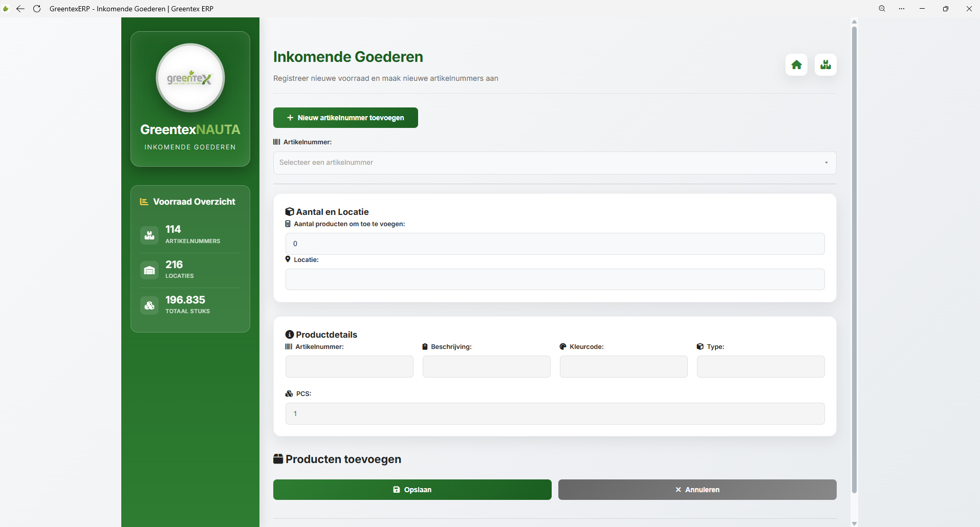Click the 216 Locaties count
The width and height of the screenshot is (980, 527).
click(174, 265)
